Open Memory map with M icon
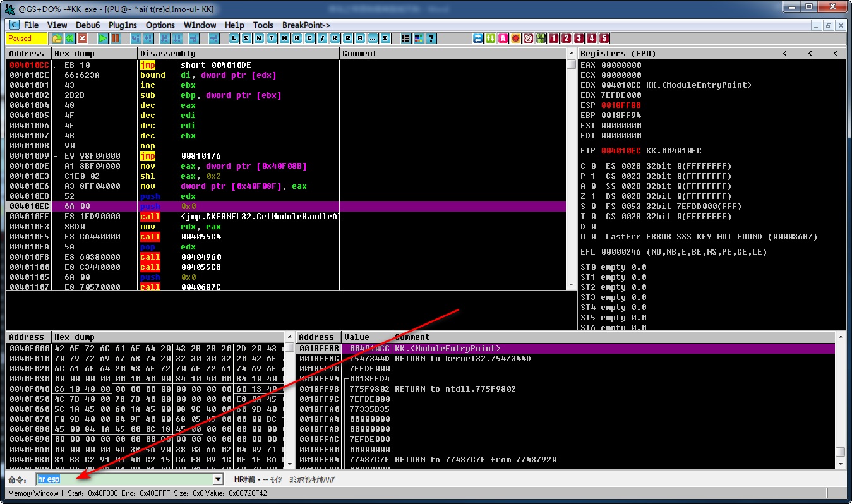The height and width of the screenshot is (504, 852). [260, 39]
